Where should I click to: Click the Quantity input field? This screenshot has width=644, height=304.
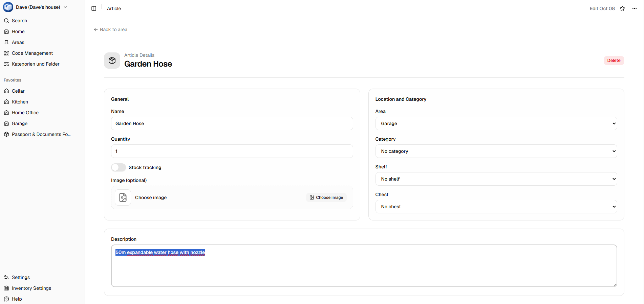click(x=232, y=151)
